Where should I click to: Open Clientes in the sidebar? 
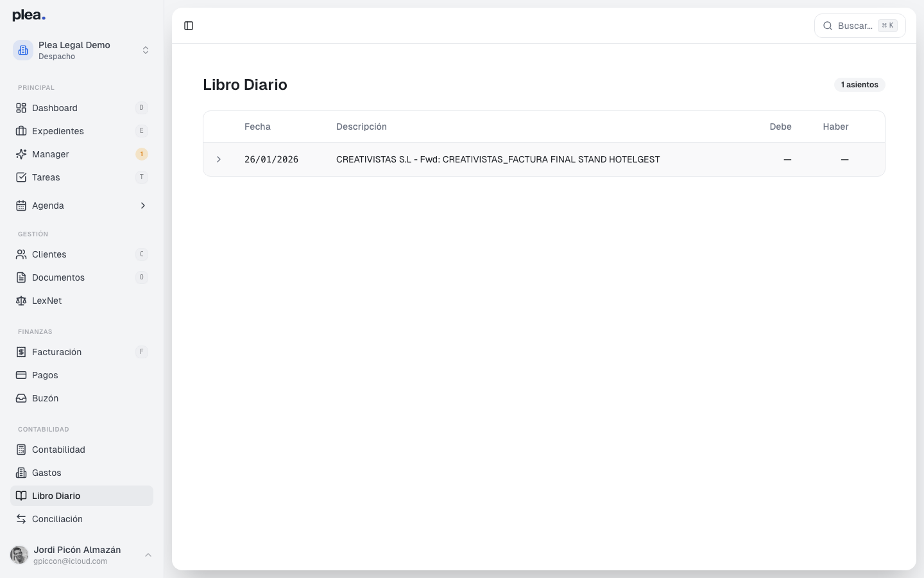82,254
